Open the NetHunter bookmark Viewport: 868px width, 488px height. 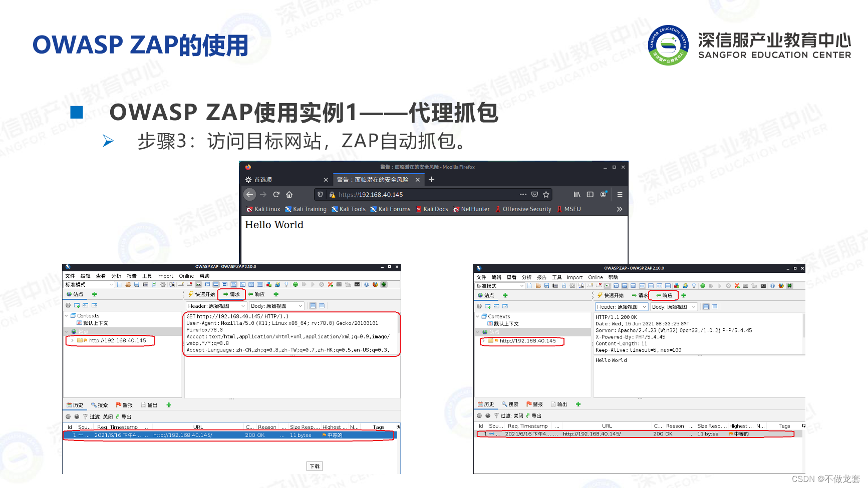tap(471, 209)
